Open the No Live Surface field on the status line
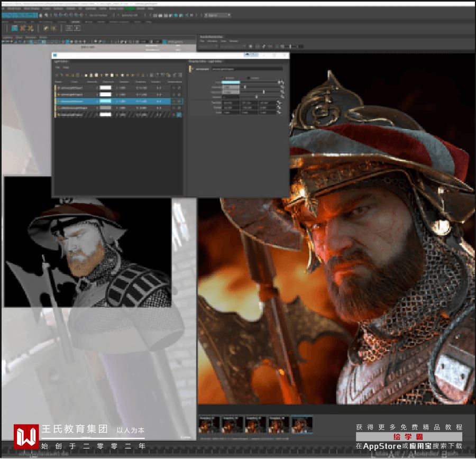 coord(98,15)
